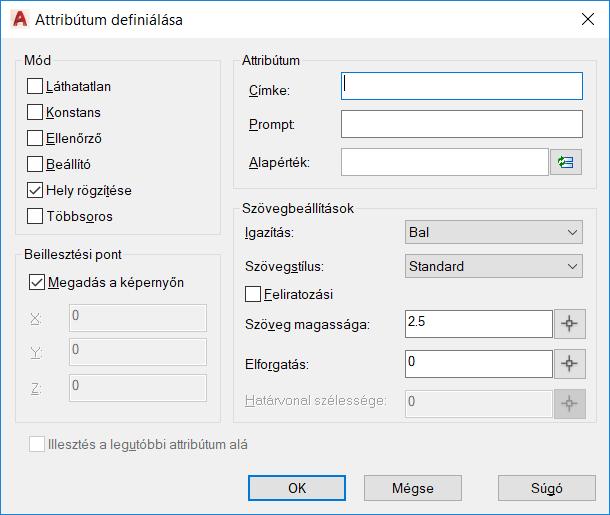This screenshot has width=610, height=515.
Task: Click the Szöveg magassága value field
Action: click(x=479, y=324)
